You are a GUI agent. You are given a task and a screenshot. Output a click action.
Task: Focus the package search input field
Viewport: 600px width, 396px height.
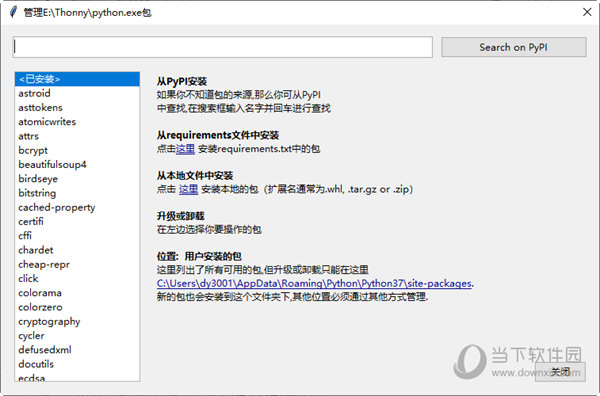223,47
